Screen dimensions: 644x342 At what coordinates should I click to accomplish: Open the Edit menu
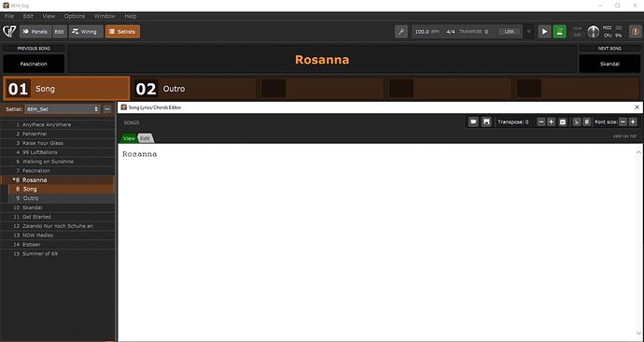click(x=28, y=16)
